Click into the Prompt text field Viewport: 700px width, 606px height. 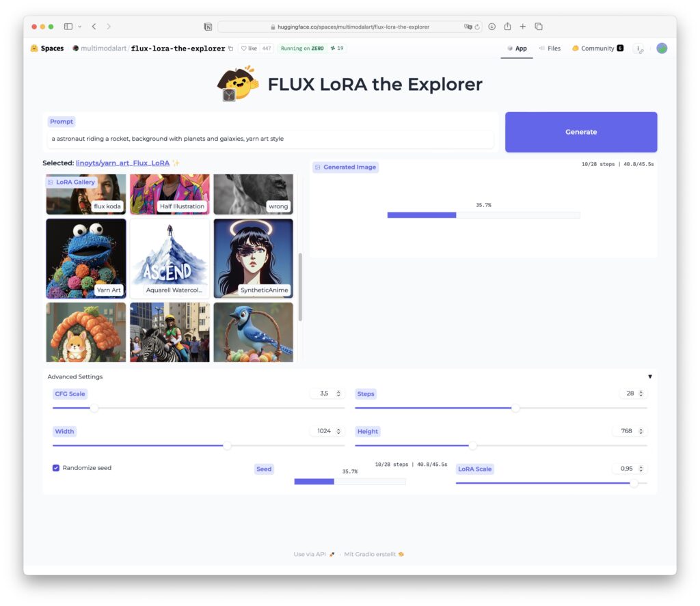pyautogui.click(x=271, y=139)
